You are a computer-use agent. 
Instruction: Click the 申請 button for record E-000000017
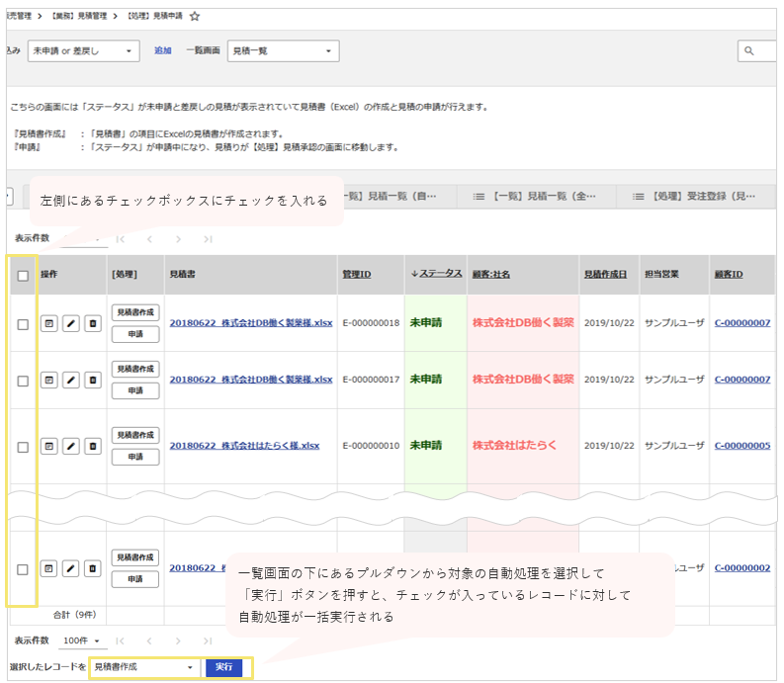[135, 390]
